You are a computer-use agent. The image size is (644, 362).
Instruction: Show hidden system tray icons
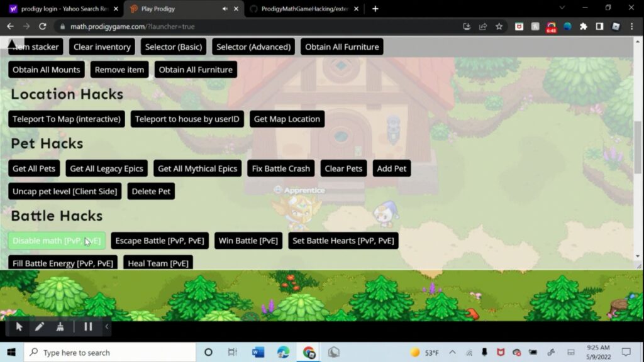452,352
